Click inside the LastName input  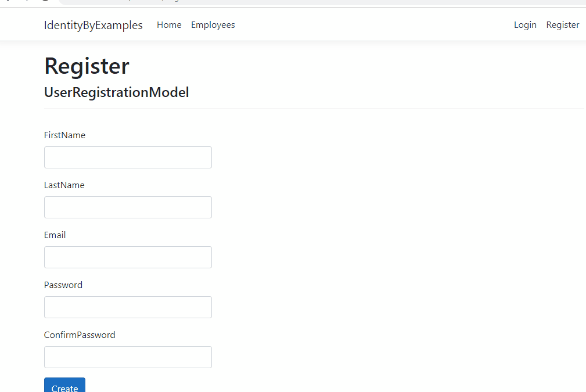coord(128,207)
